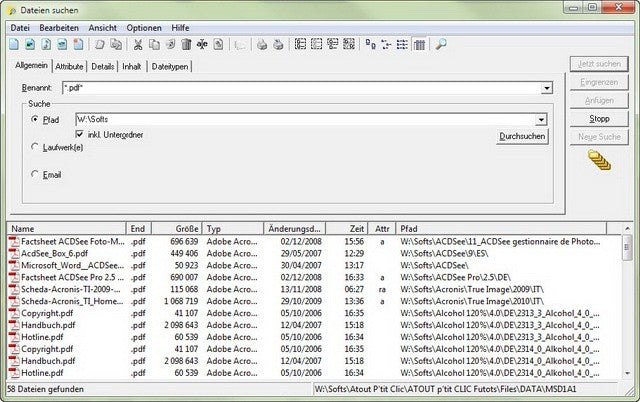640x402 pixels.
Task: Sort by the Größe column header
Action: point(177,229)
